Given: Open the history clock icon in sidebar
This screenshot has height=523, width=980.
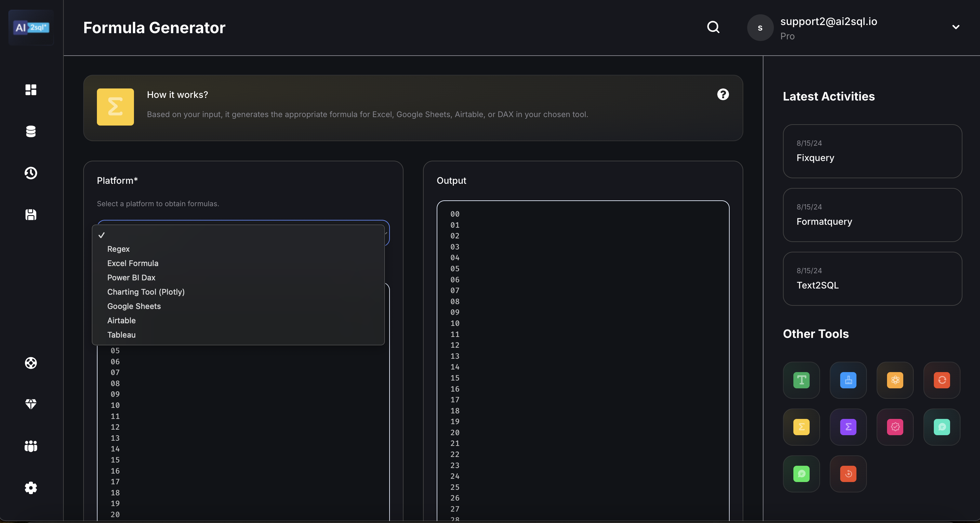Looking at the screenshot, I should [x=31, y=173].
